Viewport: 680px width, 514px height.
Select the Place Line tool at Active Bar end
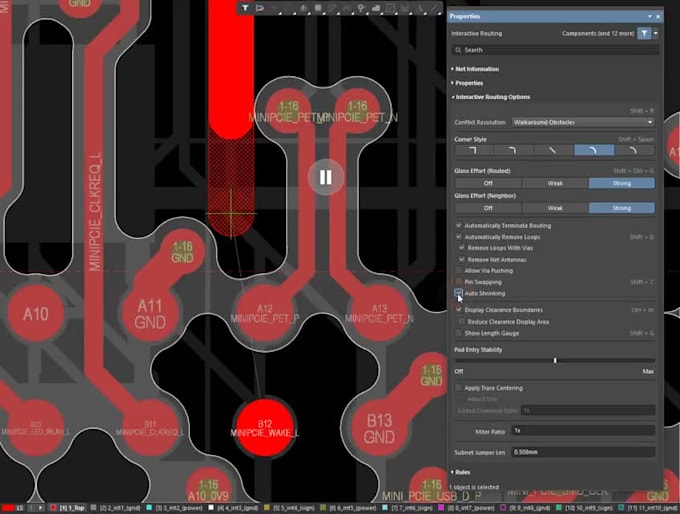pyautogui.click(x=434, y=8)
